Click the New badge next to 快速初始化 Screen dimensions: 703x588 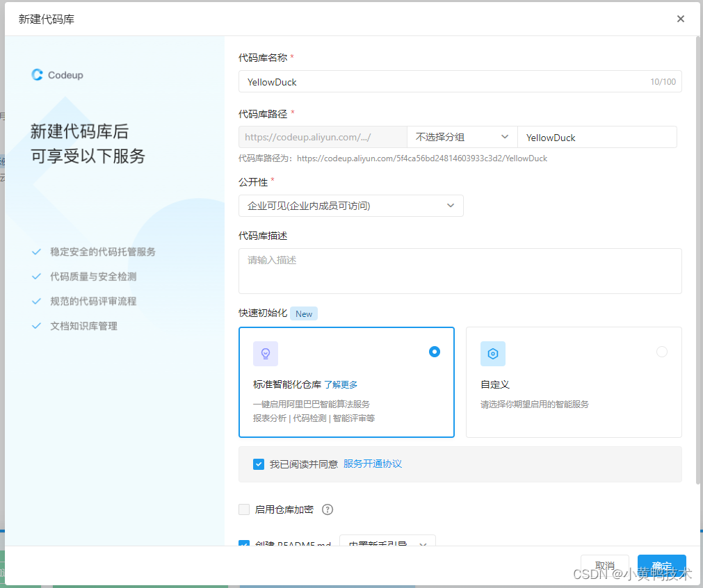[304, 313]
